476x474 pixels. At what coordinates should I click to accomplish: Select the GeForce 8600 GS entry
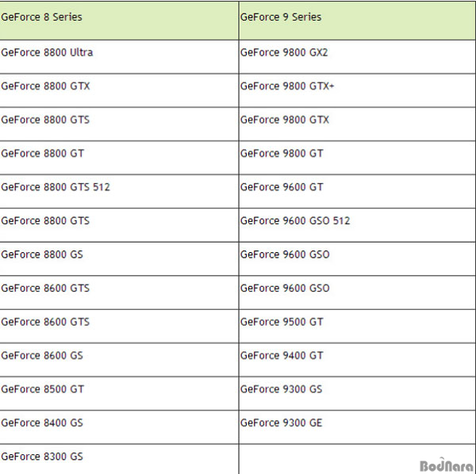click(x=119, y=360)
